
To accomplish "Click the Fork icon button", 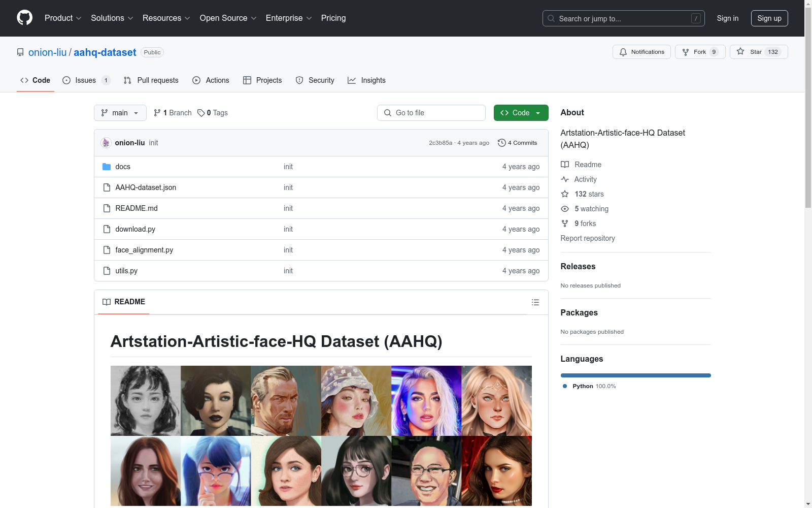I will [686, 52].
